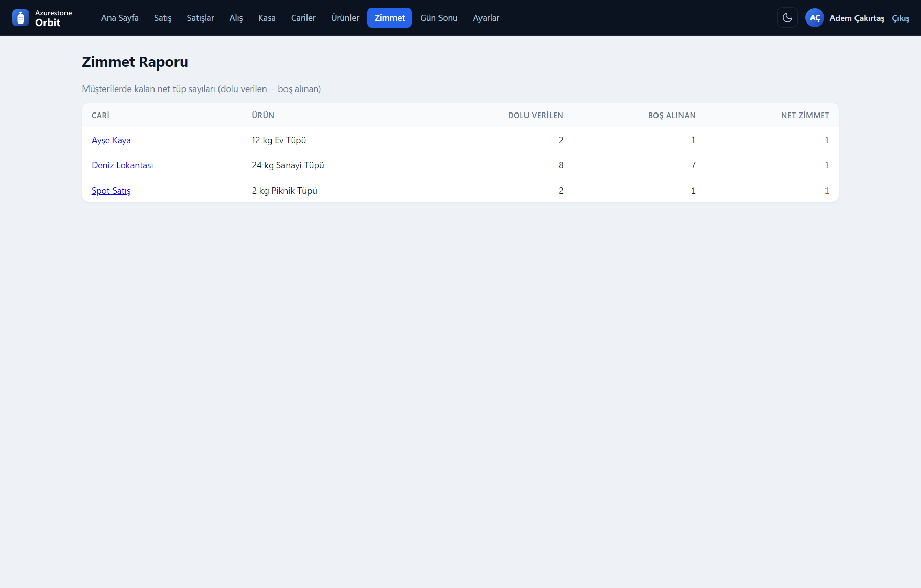Click the Çıkış logout link
The height and width of the screenshot is (588, 921).
(901, 18)
